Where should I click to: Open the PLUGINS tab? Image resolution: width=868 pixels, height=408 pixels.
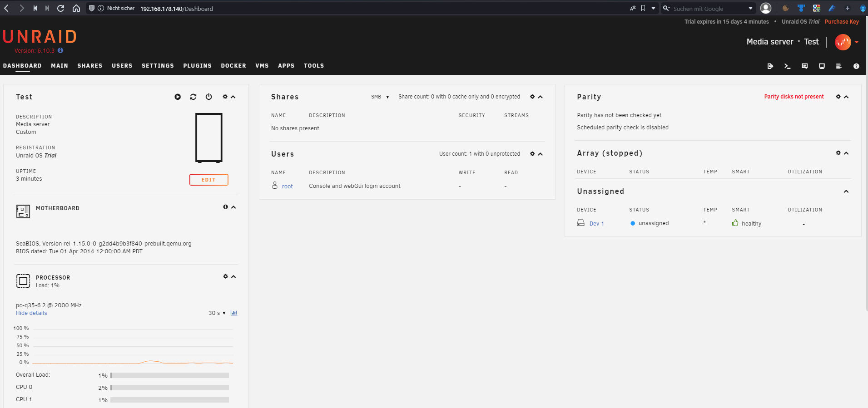pyautogui.click(x=198, y=66)
